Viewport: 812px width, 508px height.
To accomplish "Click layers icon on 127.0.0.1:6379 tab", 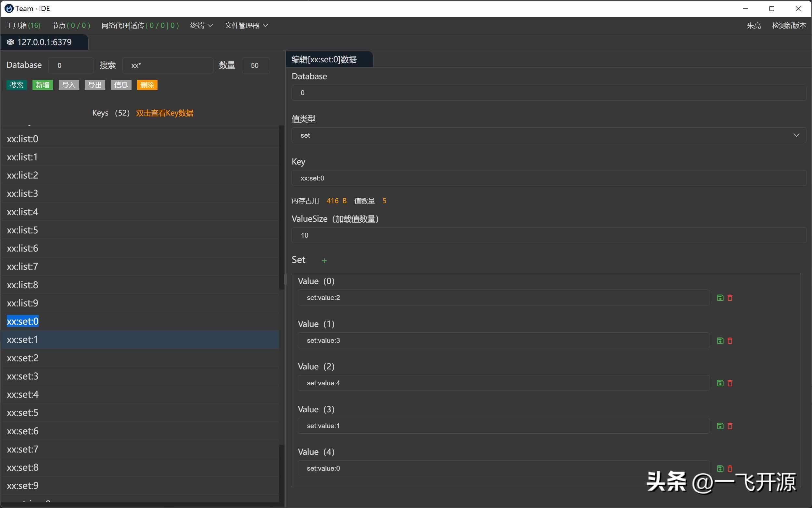I will 10,42.
